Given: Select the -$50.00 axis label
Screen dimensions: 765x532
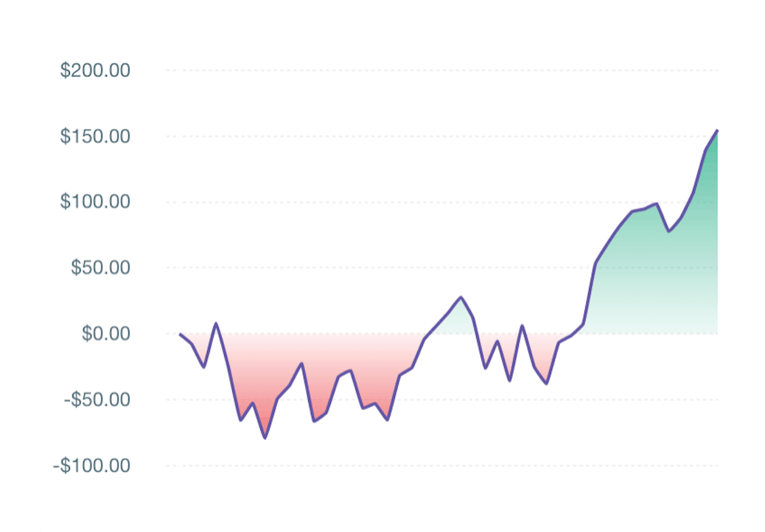Looking at the screenshot, I should click(x=97, y=399).
